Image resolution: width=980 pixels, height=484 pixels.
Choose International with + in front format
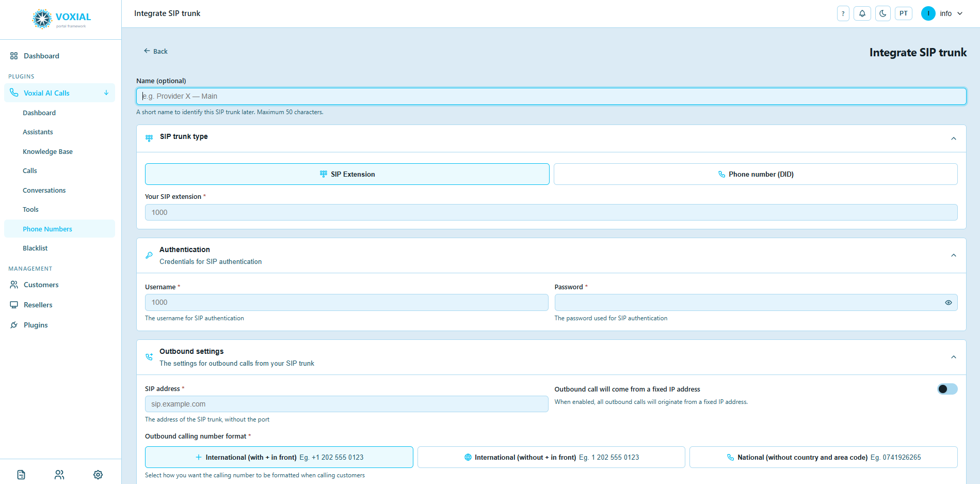(x=279, y=457)
